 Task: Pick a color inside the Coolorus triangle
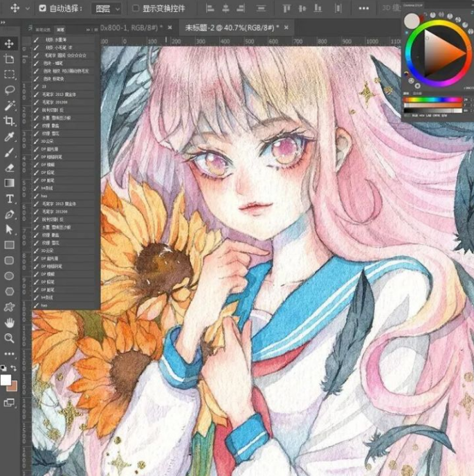[x=439, y=53]
